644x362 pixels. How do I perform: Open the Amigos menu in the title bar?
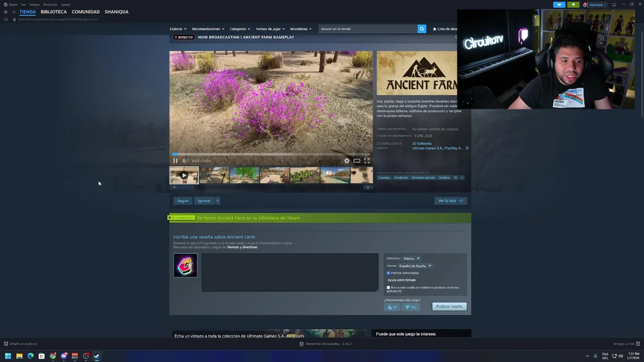tap(35, 5)
